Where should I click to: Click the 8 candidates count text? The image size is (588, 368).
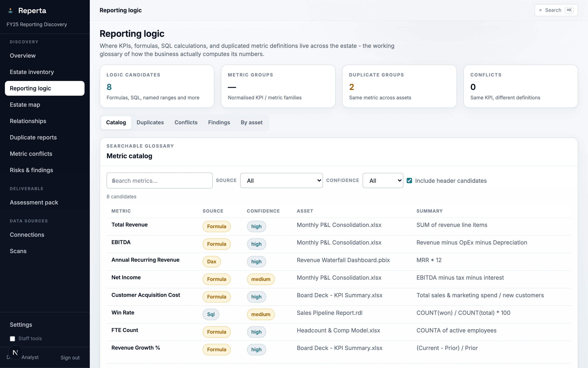tap(121, 197)
